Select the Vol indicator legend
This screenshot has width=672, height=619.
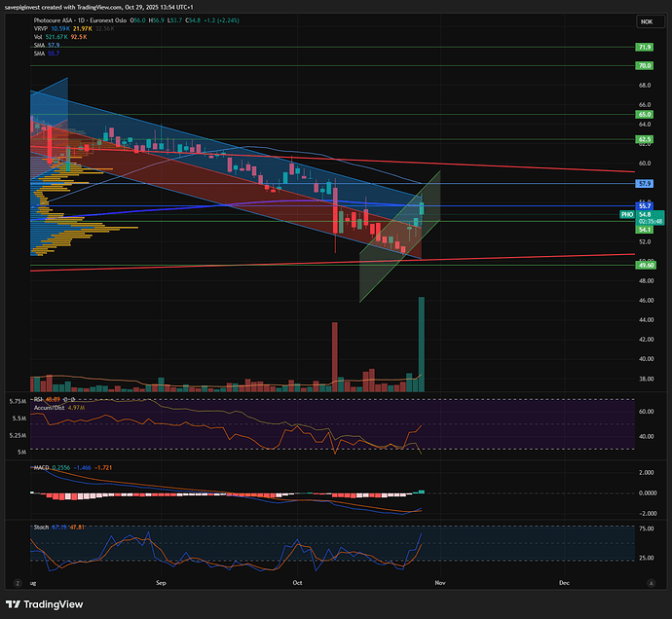point(38,36)
